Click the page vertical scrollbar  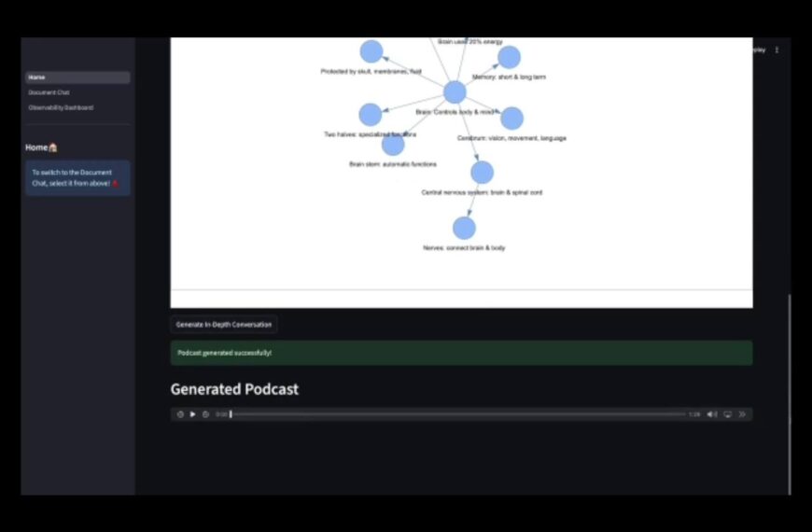[x=790, y=394]
